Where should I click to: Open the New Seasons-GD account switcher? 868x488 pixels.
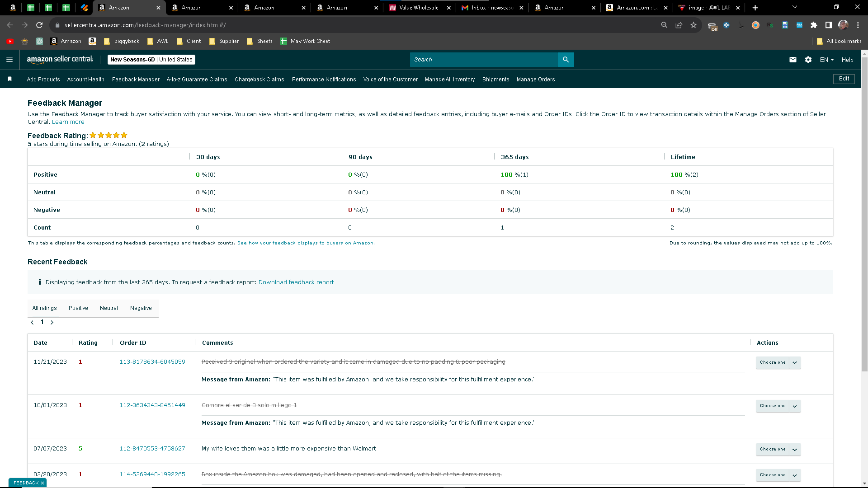click(151, 60)
